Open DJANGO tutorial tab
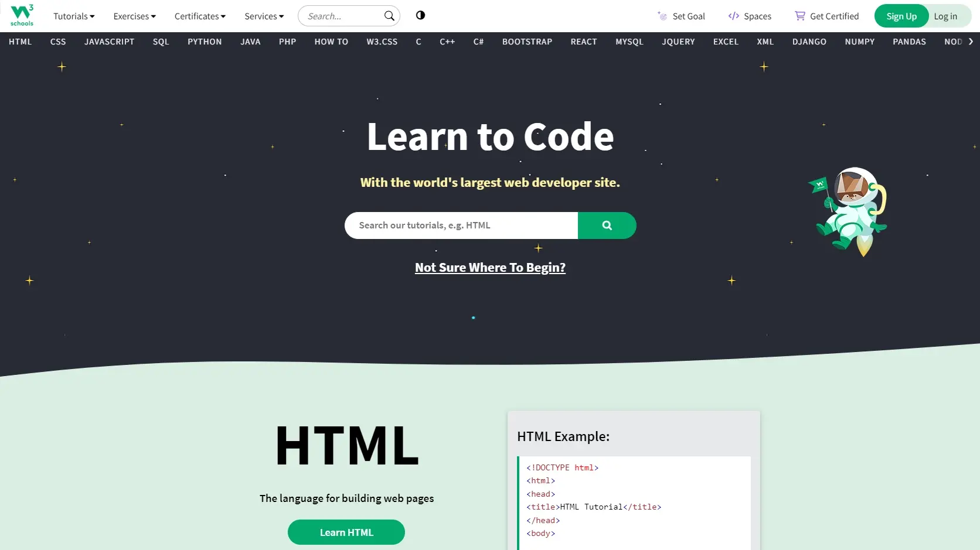 [x=809, y=42]
